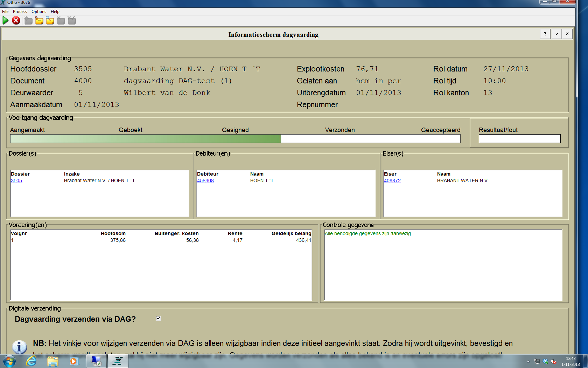Click the Rol tijd value 10:00
The width and height of the screenshot is (588, 368).
pos(495,81)
